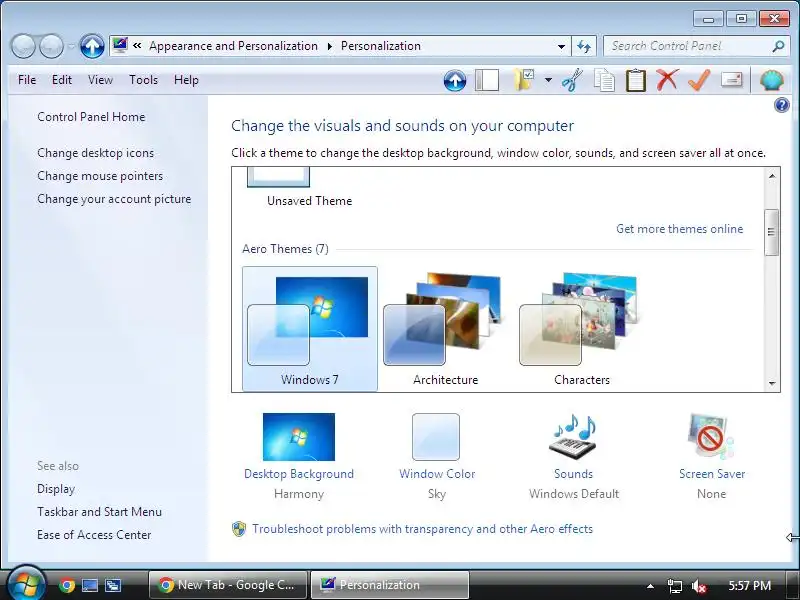Launch Chrome from the quick launch bar
The height and width of the screenshot is (600, 800).
pyautogui.click(x=66, y=585)
